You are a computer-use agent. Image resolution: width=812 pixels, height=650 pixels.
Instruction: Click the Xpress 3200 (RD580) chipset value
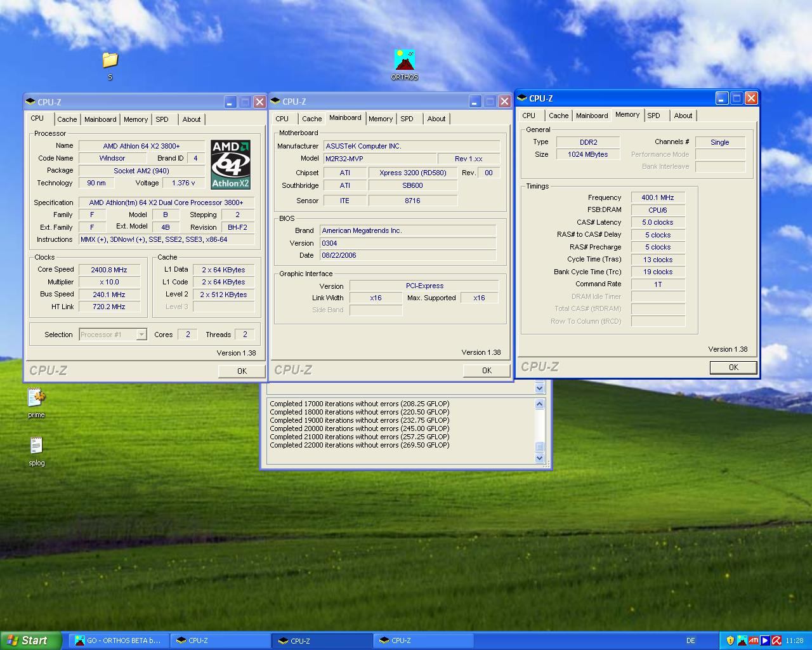(x=412, y=173)
